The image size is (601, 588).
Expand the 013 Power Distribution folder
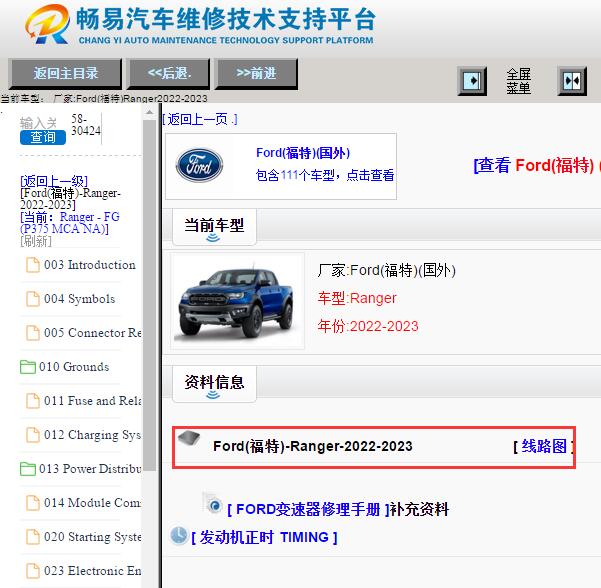(x=90, y=469)
